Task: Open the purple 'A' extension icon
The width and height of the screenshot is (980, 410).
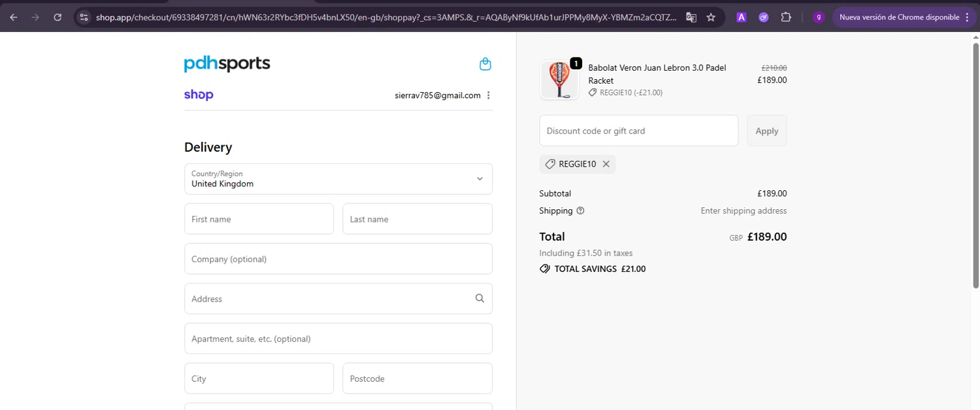Action: point(741,18)
